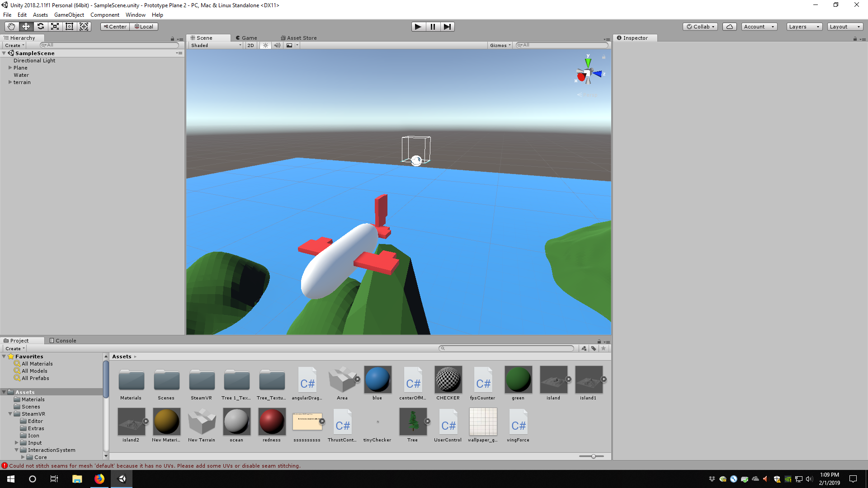The width and height of the screenshot is (868, 488).
Task: Click the Center pivot toggle button
Action: click(x=115, y=27)
